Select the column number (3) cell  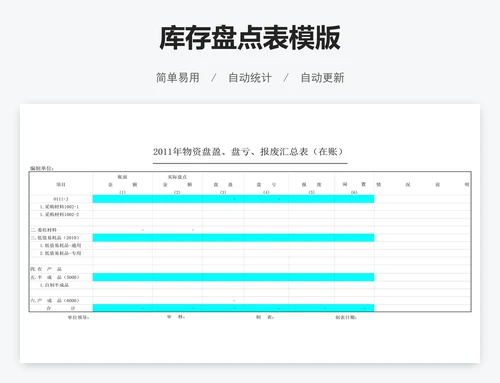click(223, 192)
